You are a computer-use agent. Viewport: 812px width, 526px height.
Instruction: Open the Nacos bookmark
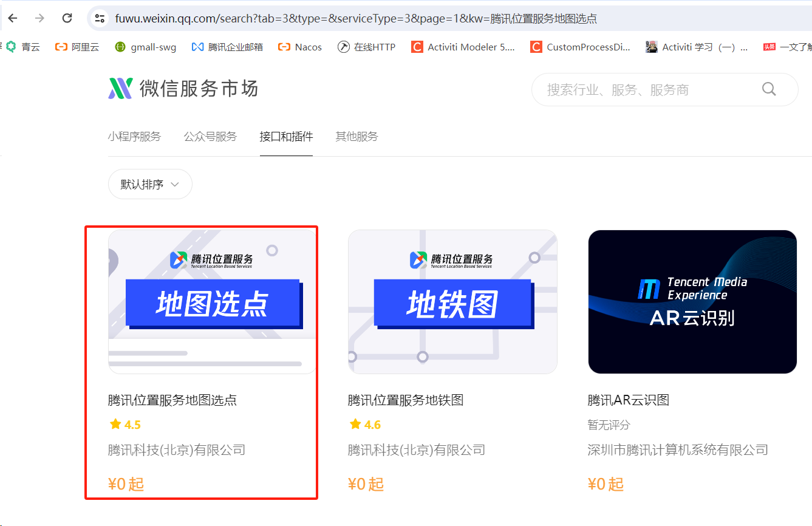click(300, 47)
